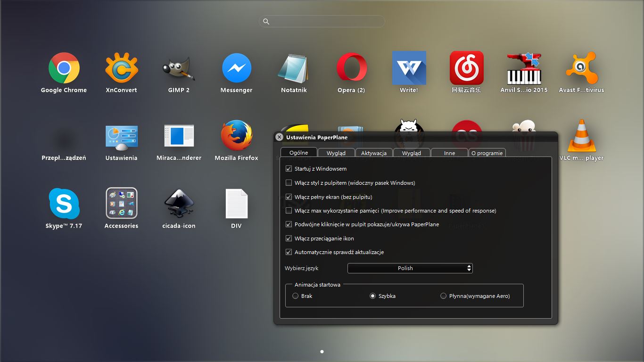Select the 'Szybka' animation radio button
This screenshot has height=362, width=644.
click(373, 296)
